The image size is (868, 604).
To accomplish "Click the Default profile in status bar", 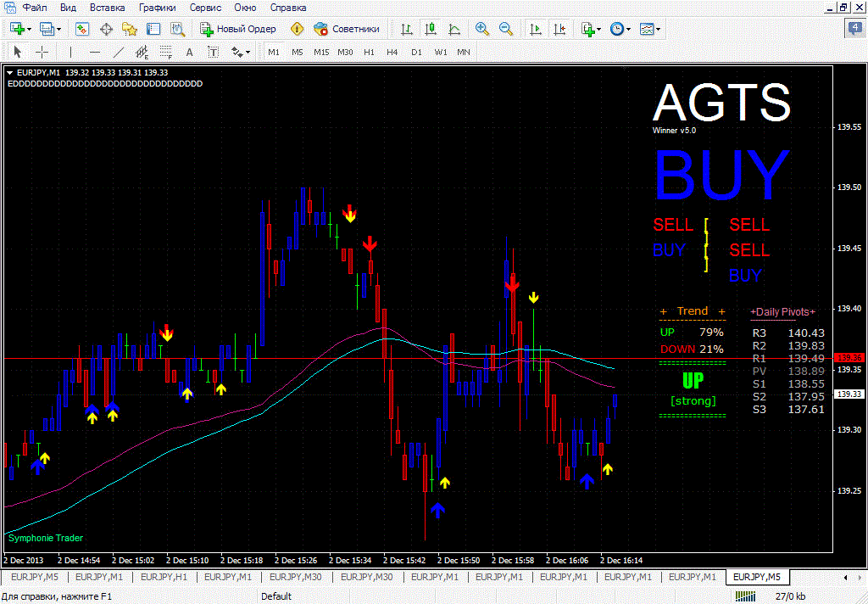I will pos(276,596).
